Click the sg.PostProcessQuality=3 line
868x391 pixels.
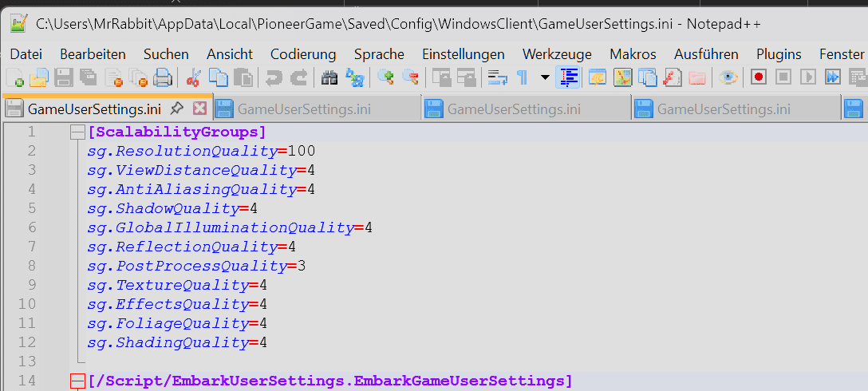[196, 267]
